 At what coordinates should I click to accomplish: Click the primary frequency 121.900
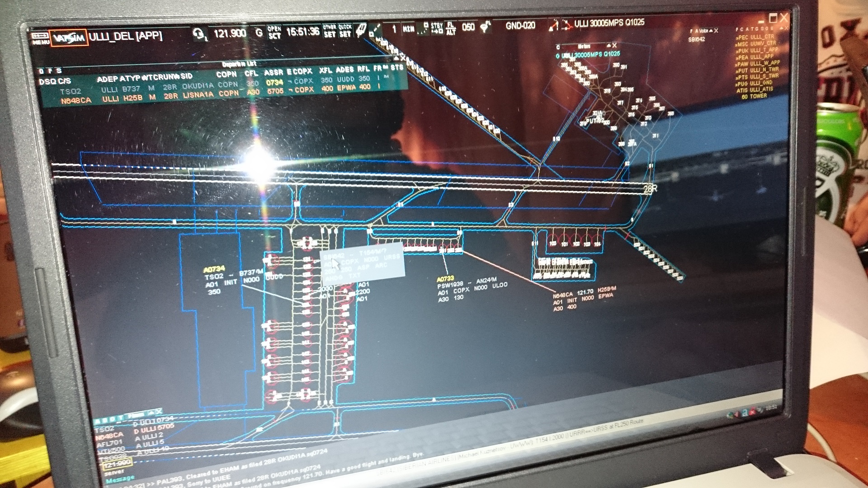230,33
